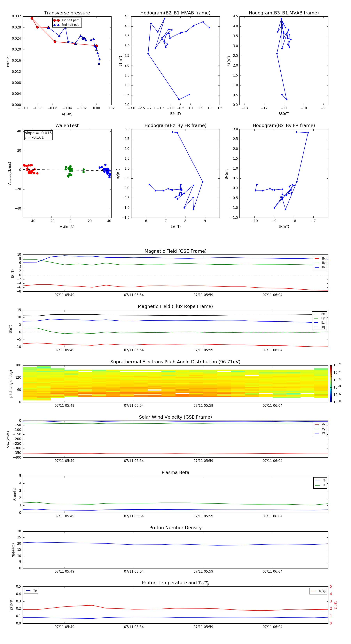Screen dimensions: 351x644
Task: Click the red circle marker for 1st half path
Action: pyautogui.click(x=56, y=20)
